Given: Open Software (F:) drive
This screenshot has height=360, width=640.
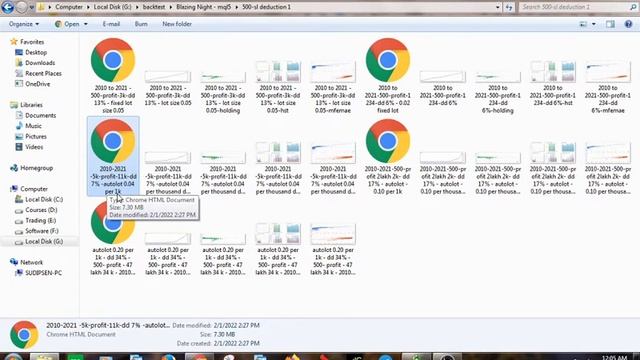Looking at the screenshot, I should (42, 231).
